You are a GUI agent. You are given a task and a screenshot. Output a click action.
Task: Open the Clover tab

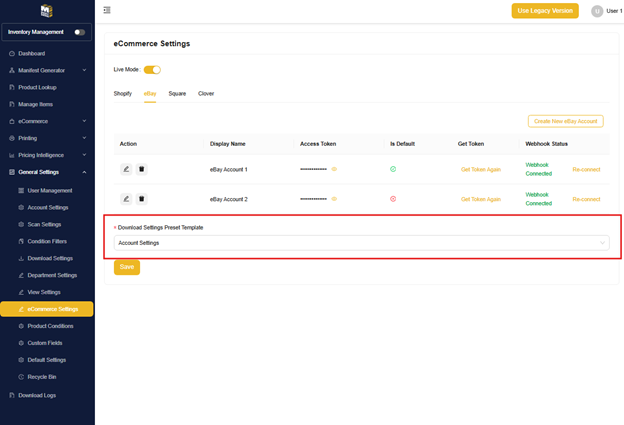coord(206,94)
